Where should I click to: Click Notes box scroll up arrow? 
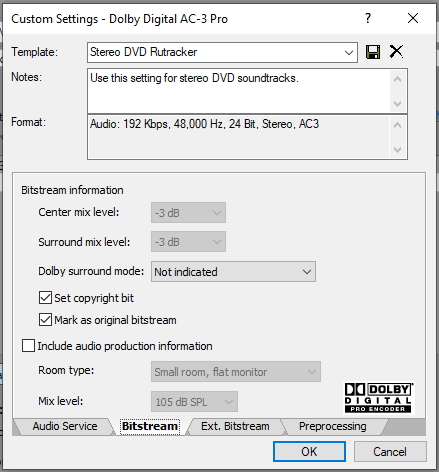(x=397, y=79)
